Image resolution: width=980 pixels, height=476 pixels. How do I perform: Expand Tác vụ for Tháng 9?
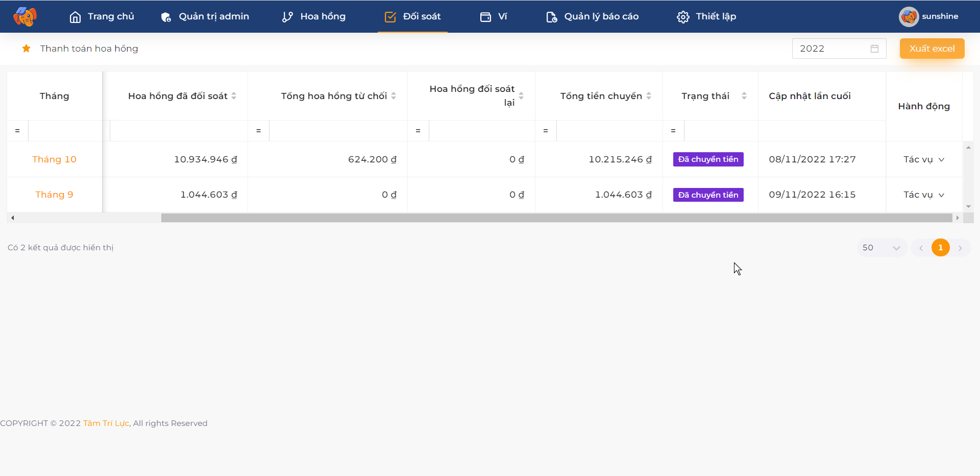click(x=924, y=195)
